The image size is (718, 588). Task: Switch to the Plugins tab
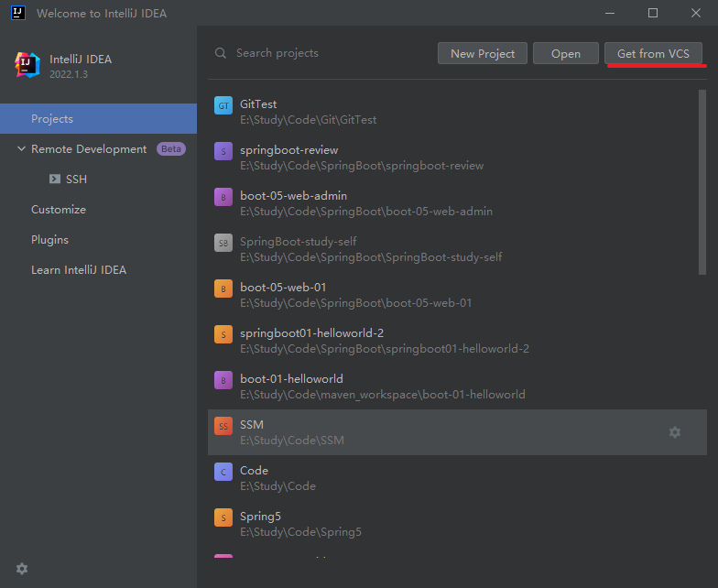point(49,240)
